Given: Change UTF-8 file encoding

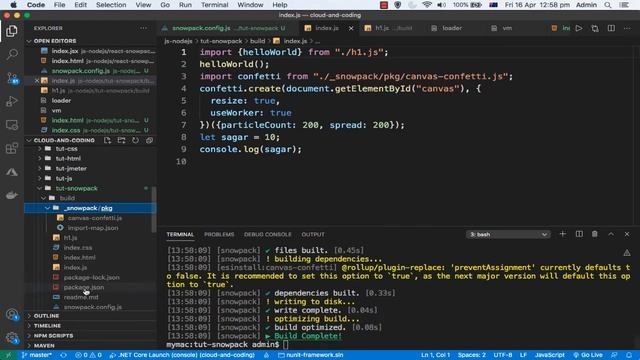Looking at the screenshot, I should pyautogui.click(x=503, y=355).
